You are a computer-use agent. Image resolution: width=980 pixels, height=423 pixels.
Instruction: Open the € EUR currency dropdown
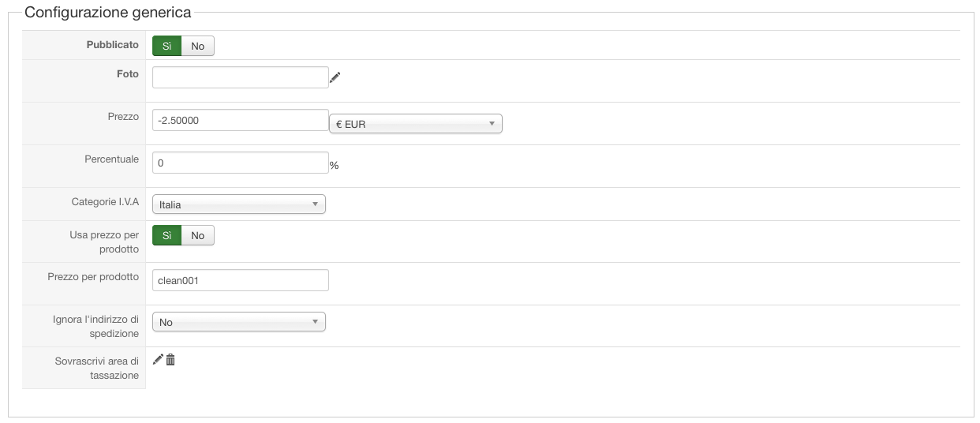(x=415, y=124)
